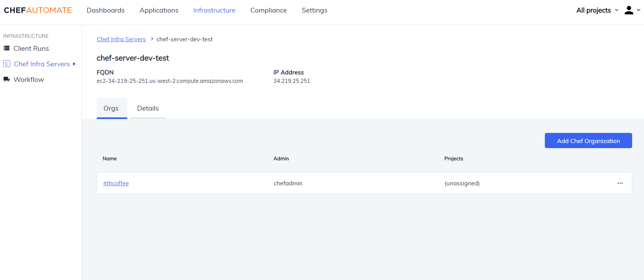The height and width of the screenshot is (280, 644).
Task: Click the arrow next to Chef Infra Servers
Action: click(x=74, y=64)
